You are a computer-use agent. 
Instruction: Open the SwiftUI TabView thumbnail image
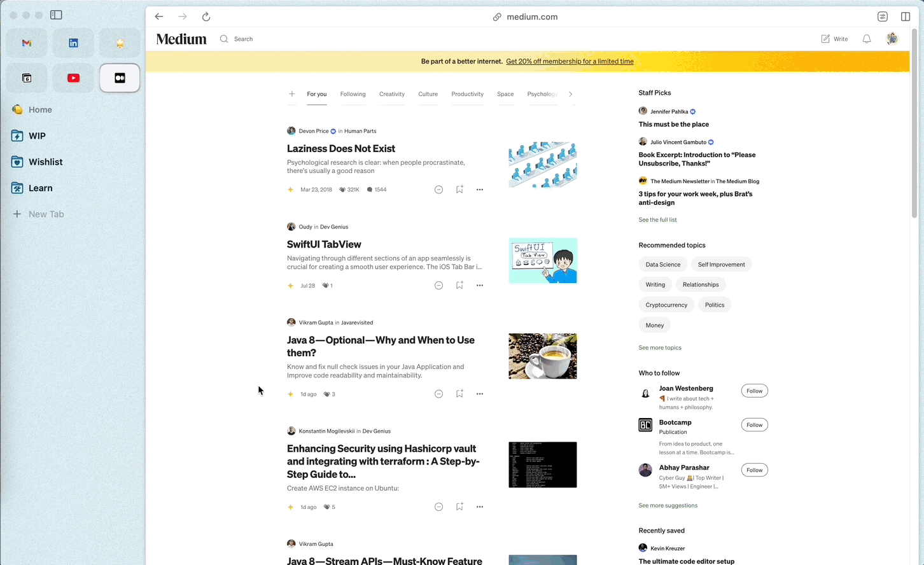[543, 261]
